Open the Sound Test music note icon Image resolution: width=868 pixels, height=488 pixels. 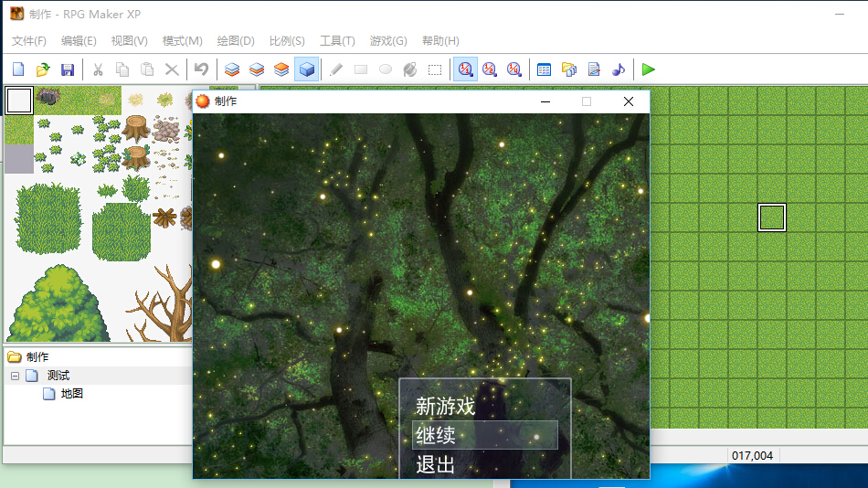pos(619,69)
